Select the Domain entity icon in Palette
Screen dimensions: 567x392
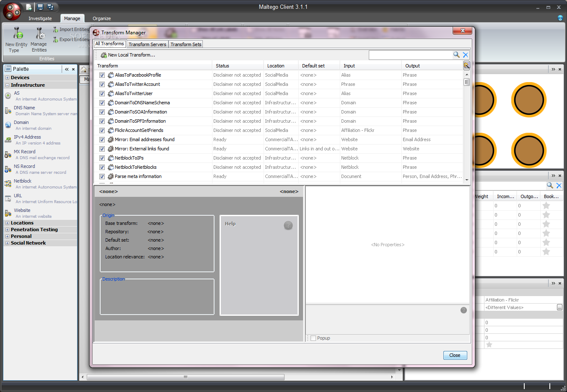click(8, 125)
